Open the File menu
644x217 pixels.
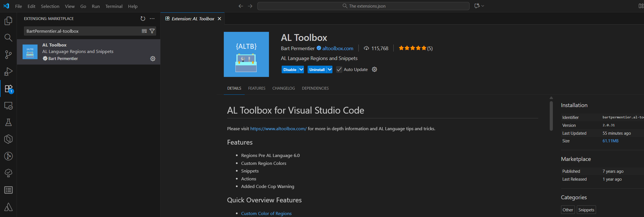coord(19,6)
